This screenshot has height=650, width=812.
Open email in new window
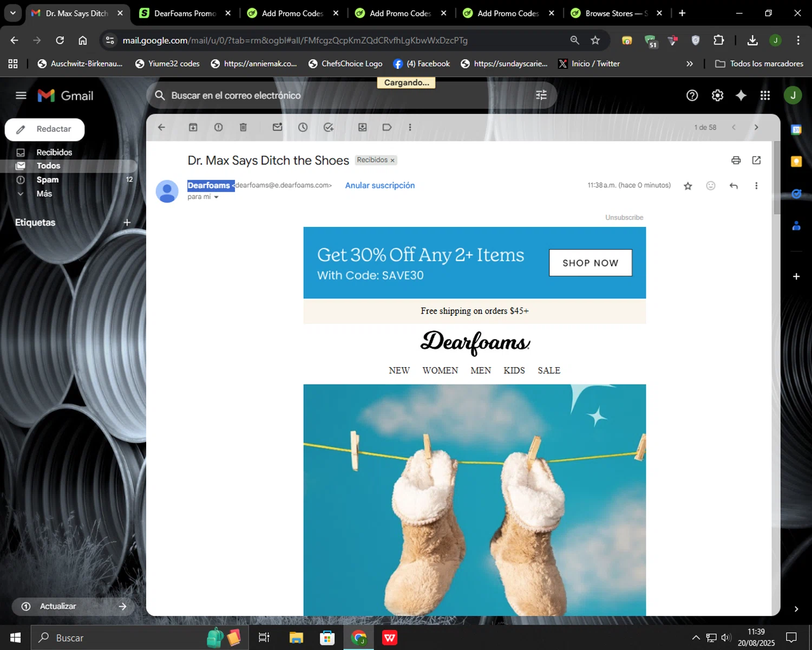[x=757, y=160]
